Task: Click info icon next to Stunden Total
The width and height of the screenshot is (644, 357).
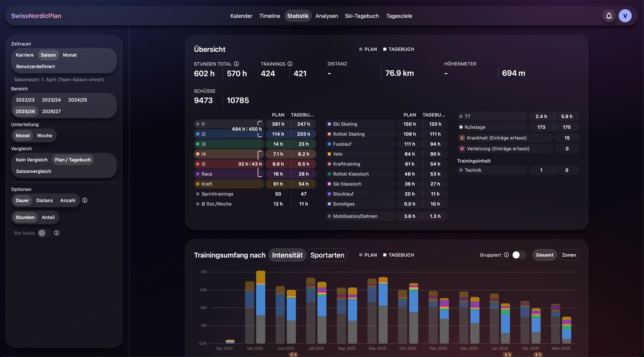Action: pyautogui.click(x=236, y=64)
